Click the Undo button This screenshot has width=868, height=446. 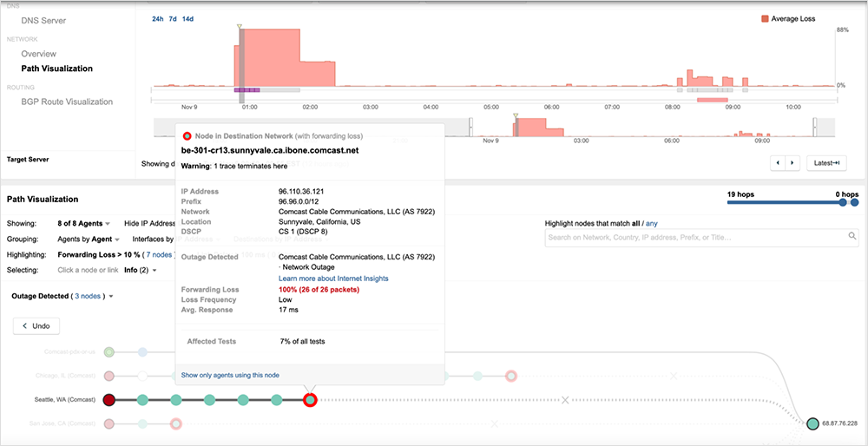pos(36,326)
